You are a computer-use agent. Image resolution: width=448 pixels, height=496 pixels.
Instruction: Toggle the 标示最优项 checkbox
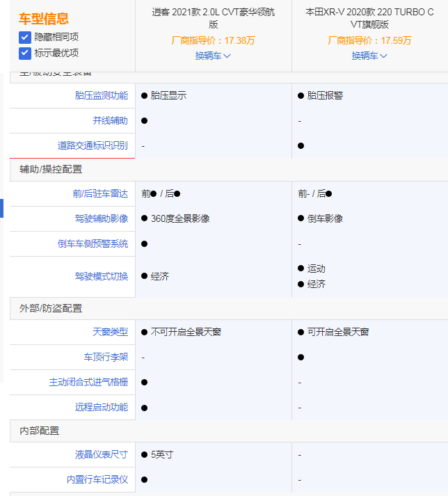coord(24,53)
